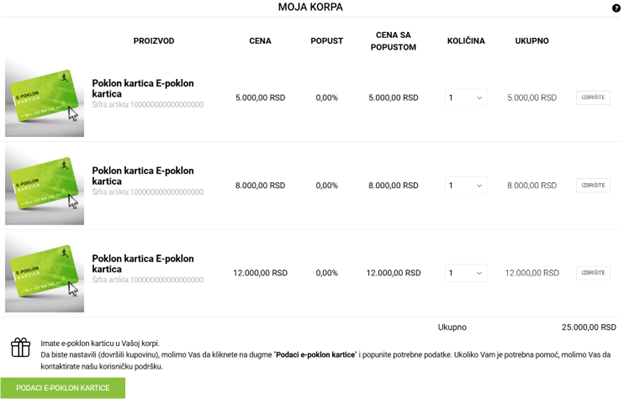The width and height of the screenshot is (624, 399).
Task: Click the Šifra artikla code in the 8.000,00 RSD row
Action: (x=148, y=192)
